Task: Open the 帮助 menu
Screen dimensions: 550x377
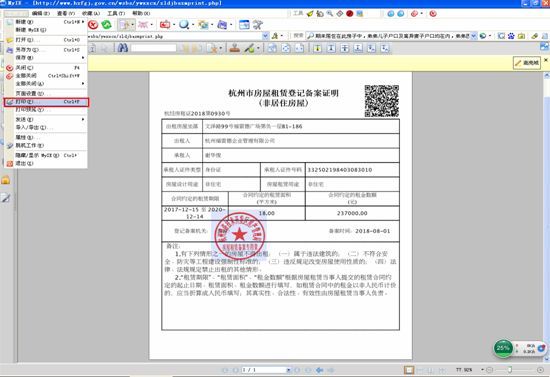Action: [141, 13]
